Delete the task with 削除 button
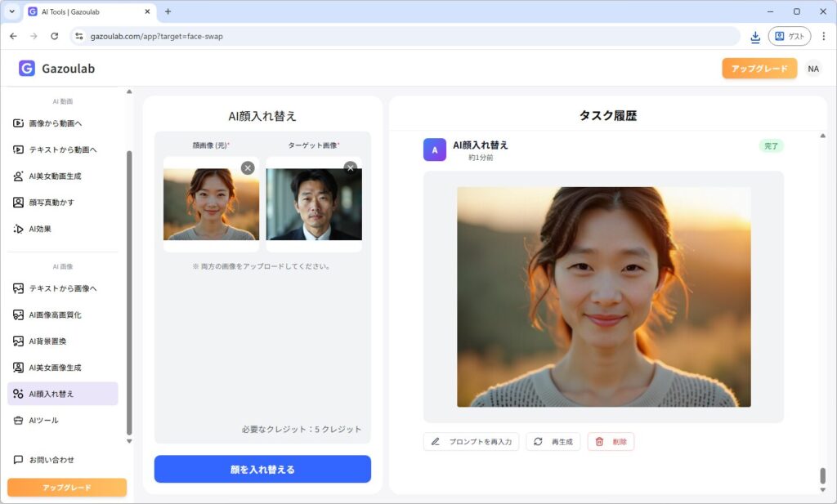 pos(611,442)
